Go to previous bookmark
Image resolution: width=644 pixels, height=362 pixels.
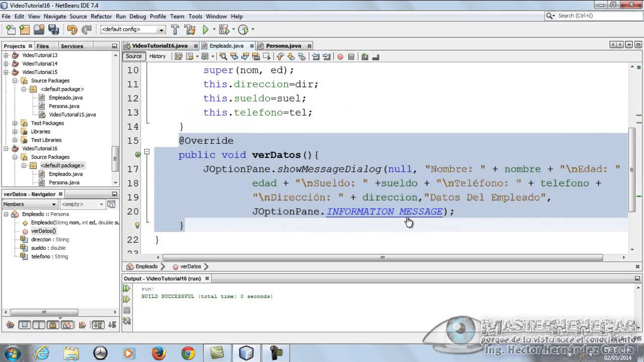point(280,56)
